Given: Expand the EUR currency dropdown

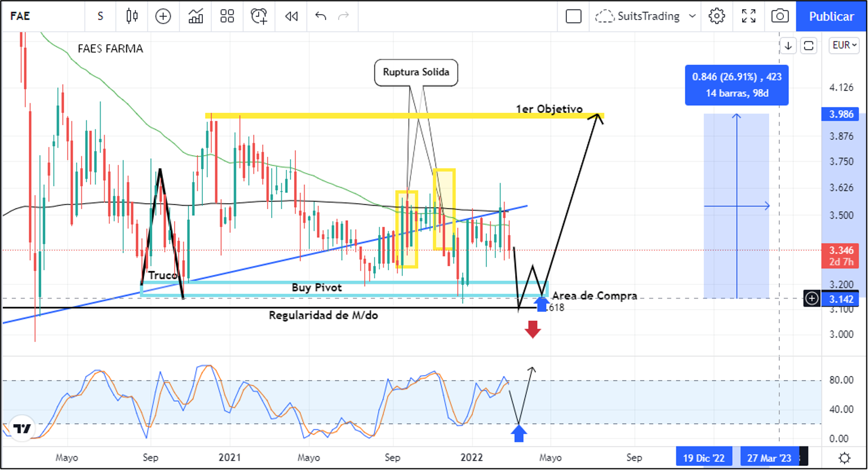Looking at the screenshot, I should [x=844, y=45].
